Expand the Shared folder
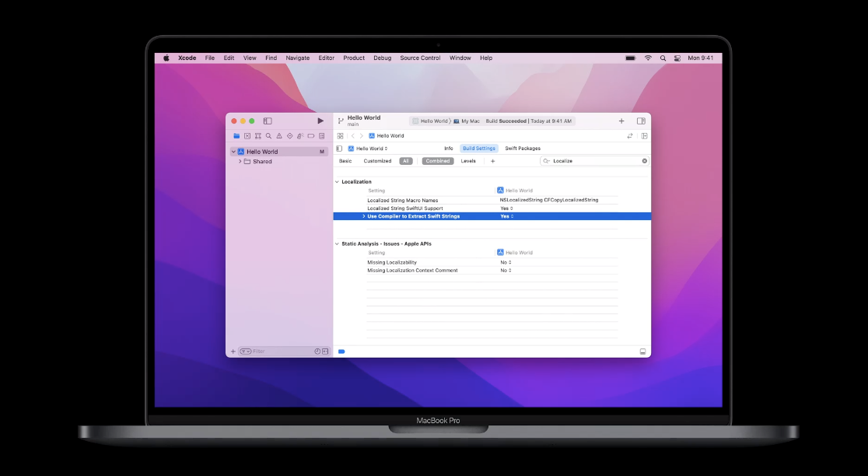This screenshot has width=868, height=476. pos(240,162)
